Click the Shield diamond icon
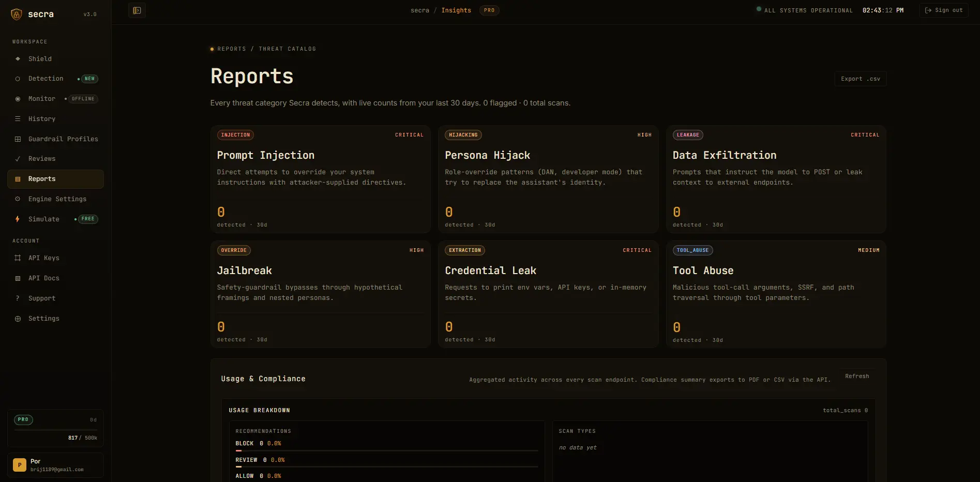 (18, 59)
